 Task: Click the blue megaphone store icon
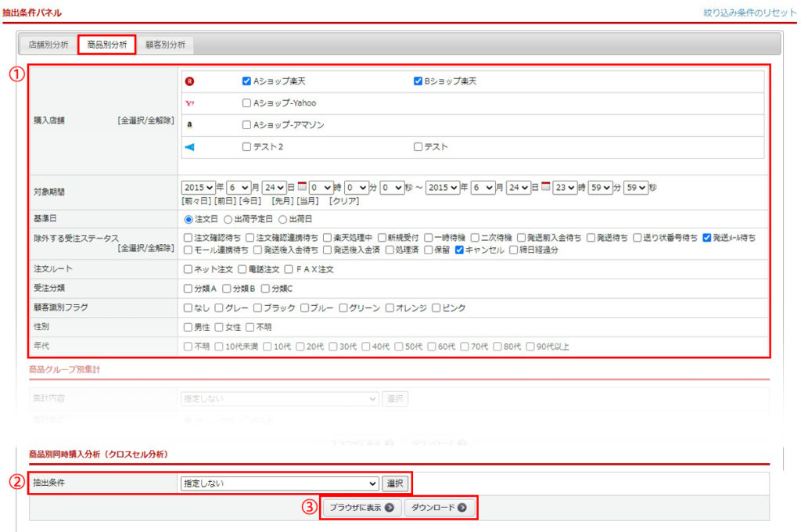coord(189,147)
